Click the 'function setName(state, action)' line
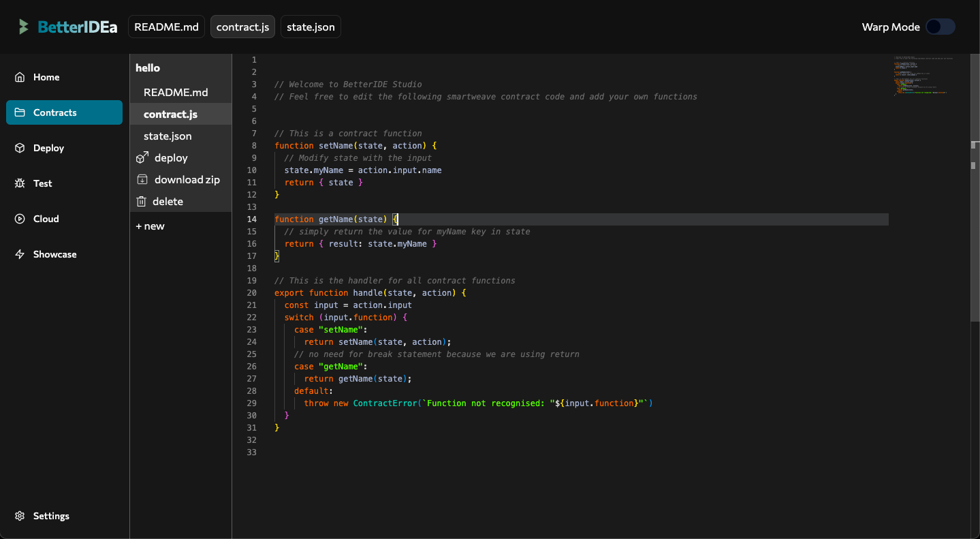980x539 pixels. (x=355, y=146)
